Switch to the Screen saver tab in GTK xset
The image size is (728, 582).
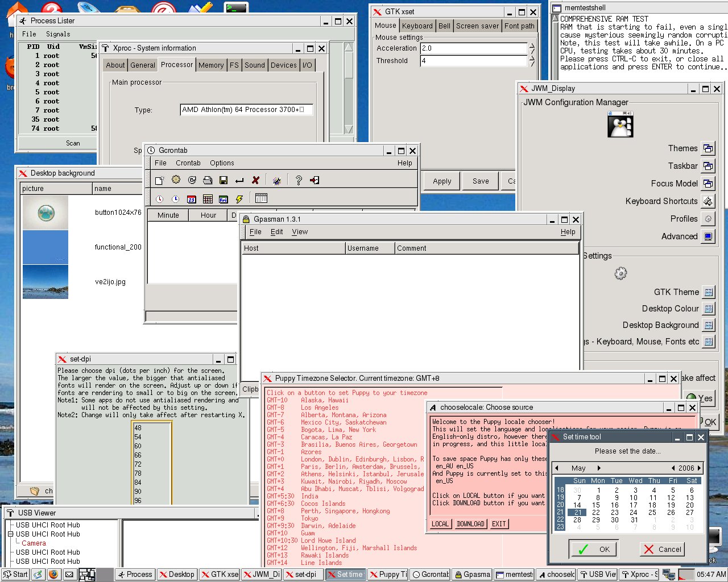(x=478, y=26)
